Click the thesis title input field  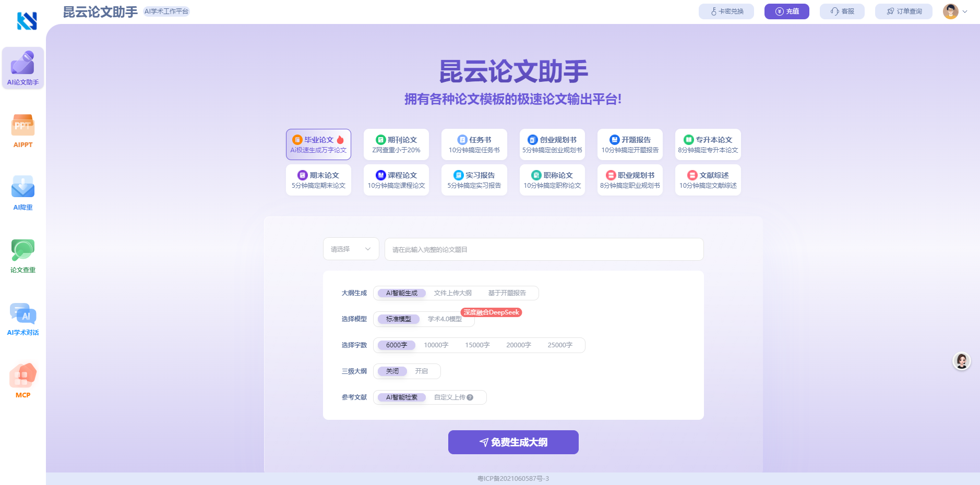[x=544, y=249]
